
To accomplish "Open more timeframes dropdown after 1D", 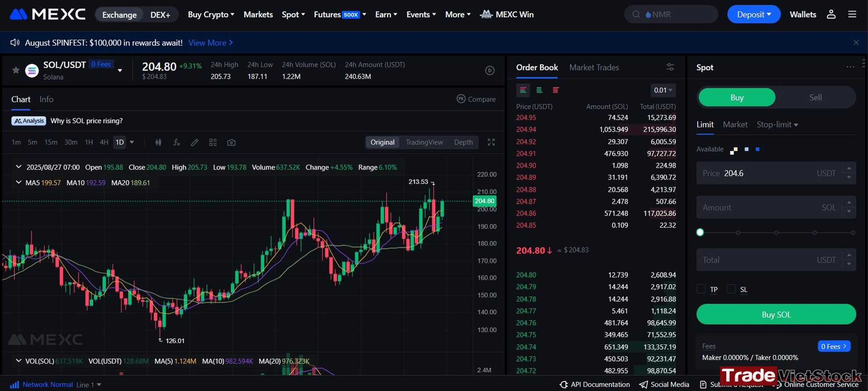I will click(132, 142).
